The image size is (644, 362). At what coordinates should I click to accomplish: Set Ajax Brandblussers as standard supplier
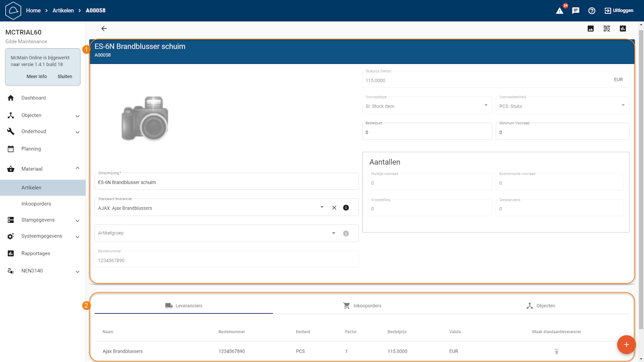(x=556, y=352)
